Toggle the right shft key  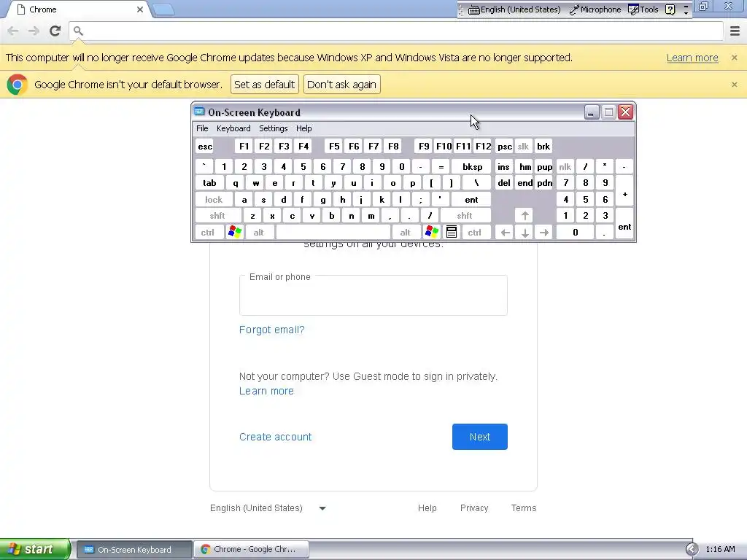pos(465,216)
